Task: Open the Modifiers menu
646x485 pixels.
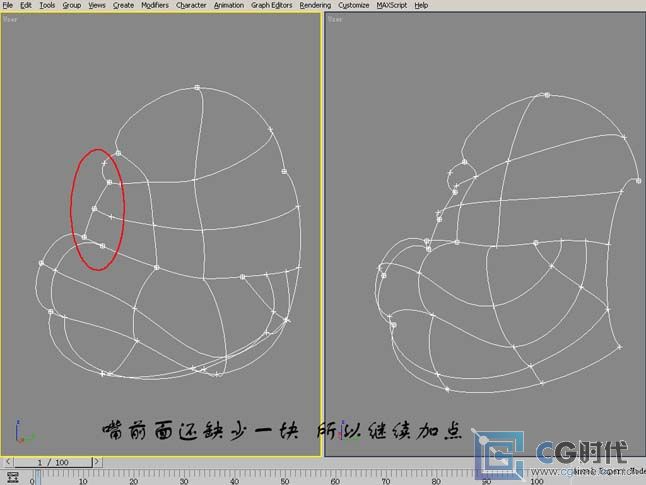Action: (155, 5)
